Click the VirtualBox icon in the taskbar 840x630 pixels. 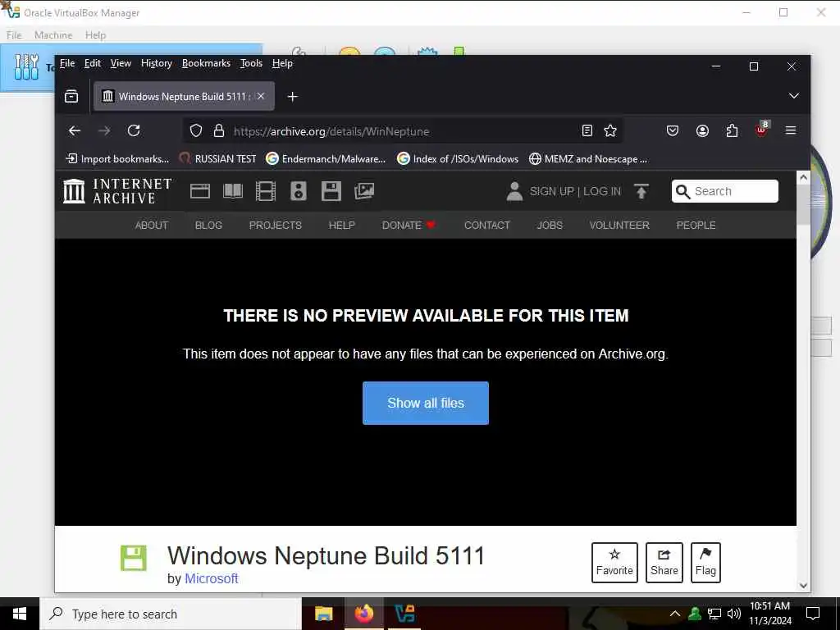pos(404,614)
